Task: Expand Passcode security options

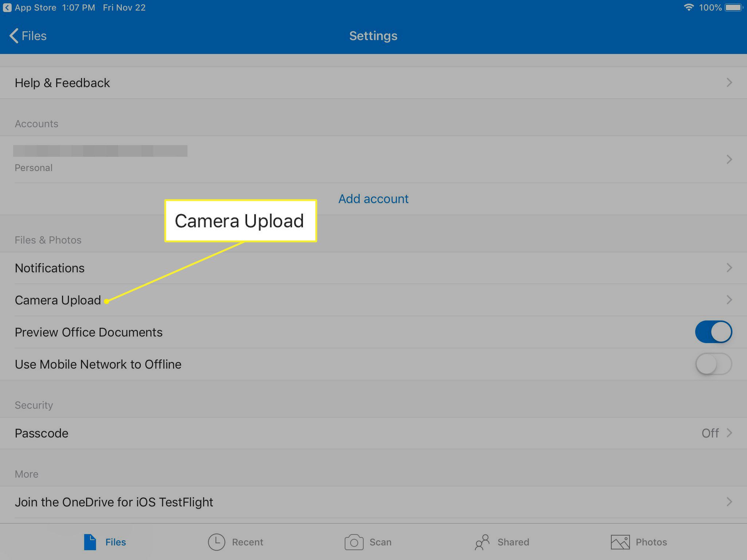Action: pos(373,433)
